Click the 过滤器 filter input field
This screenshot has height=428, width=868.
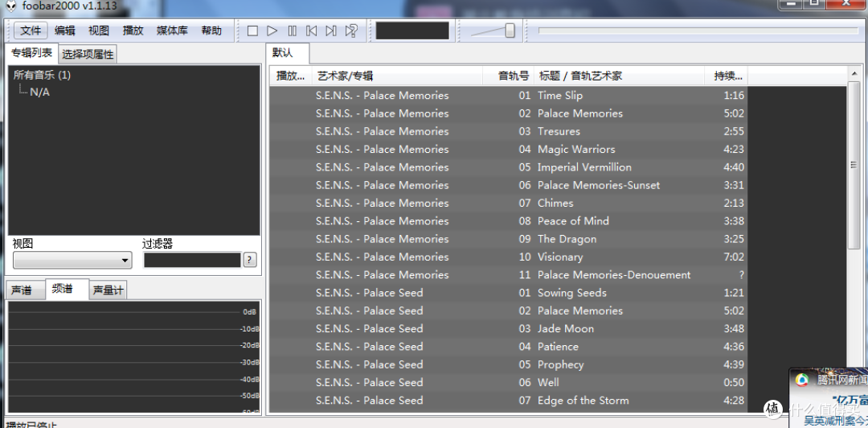tap(192, 260)
